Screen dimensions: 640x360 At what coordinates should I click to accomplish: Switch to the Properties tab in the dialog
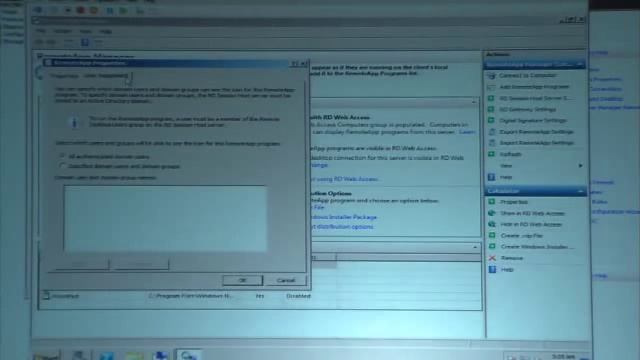pos(64,76)
